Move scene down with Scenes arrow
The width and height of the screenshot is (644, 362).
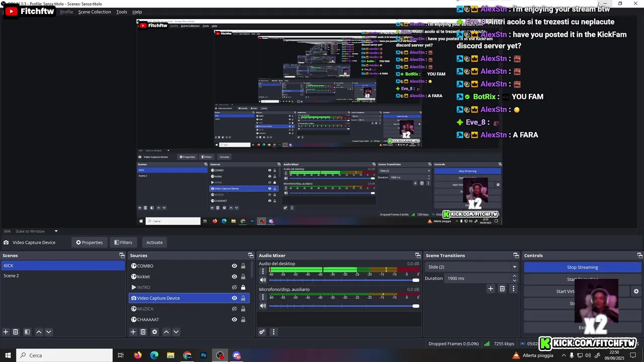point(49,332)
